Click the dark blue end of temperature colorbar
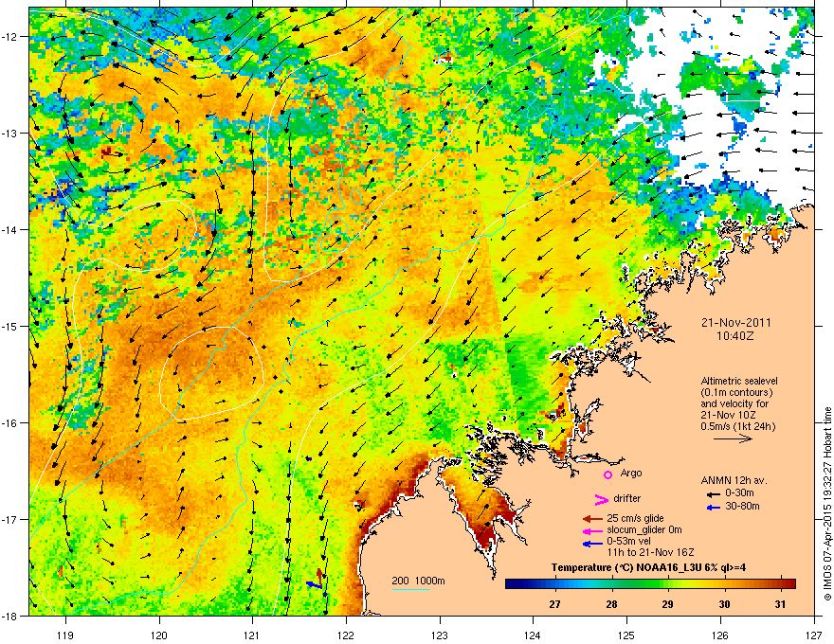 (509, 583)
